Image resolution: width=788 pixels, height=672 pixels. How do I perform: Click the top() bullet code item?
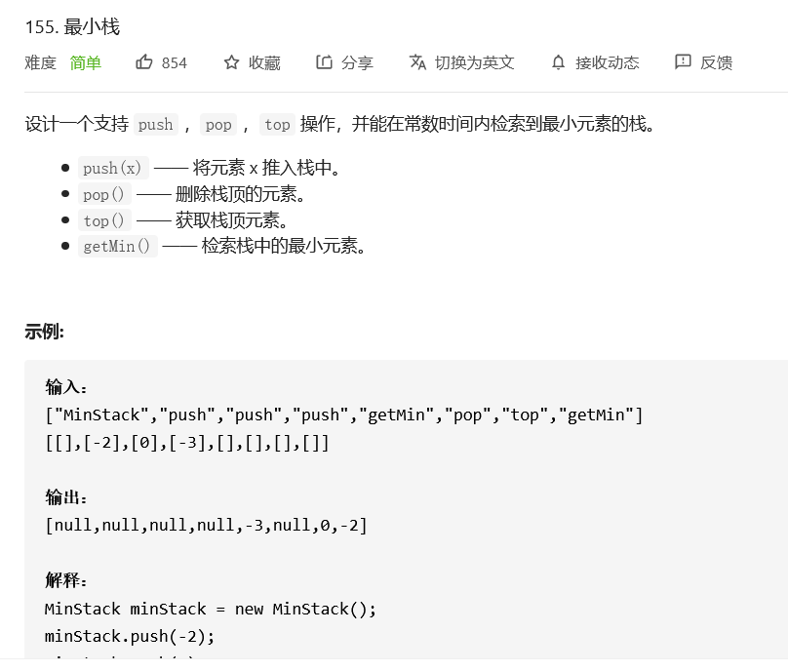104,220
